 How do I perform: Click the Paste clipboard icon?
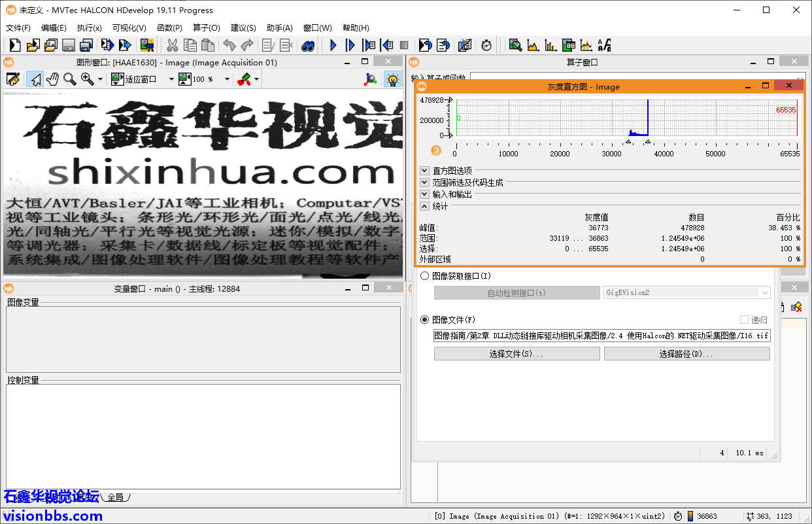[x=208, y=45]
